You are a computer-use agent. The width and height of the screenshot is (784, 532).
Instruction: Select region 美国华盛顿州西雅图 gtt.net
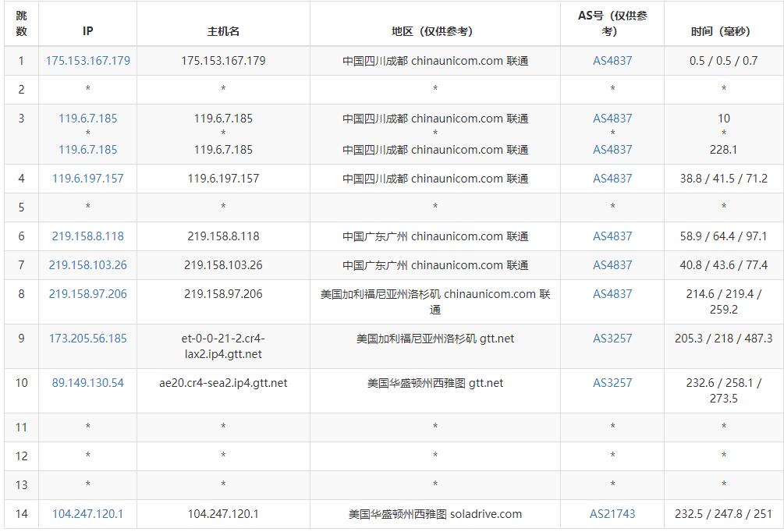[435, 383]
